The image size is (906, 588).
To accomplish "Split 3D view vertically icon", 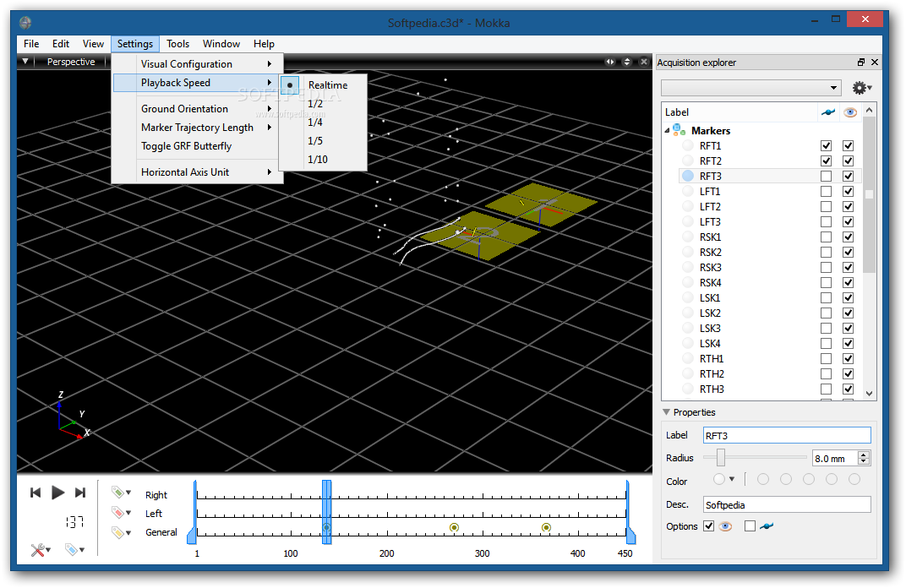I will coord(627,62).
